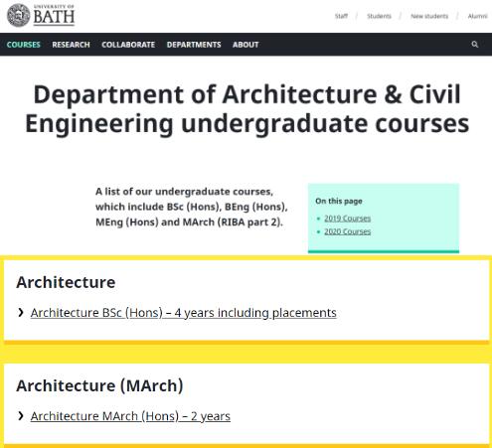492x448 pixels.
Task: Go to the Students link
Action: (x=379, y=16)
